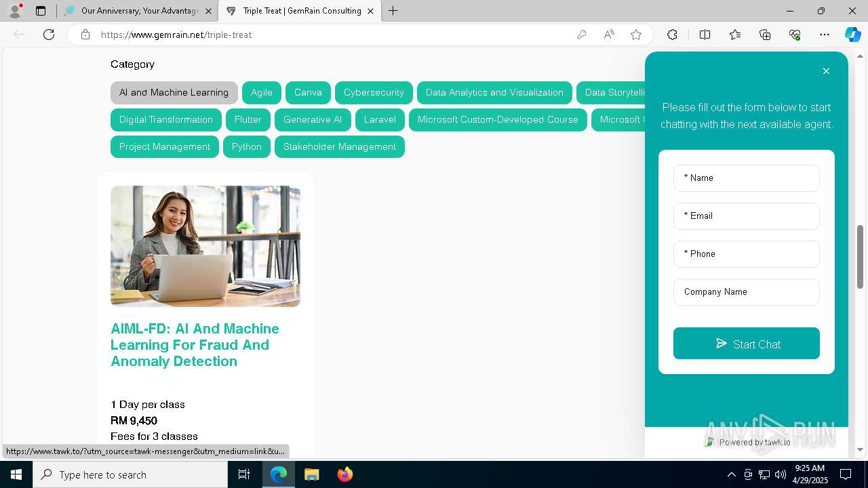Open the notification center icon

pos(846,474)
